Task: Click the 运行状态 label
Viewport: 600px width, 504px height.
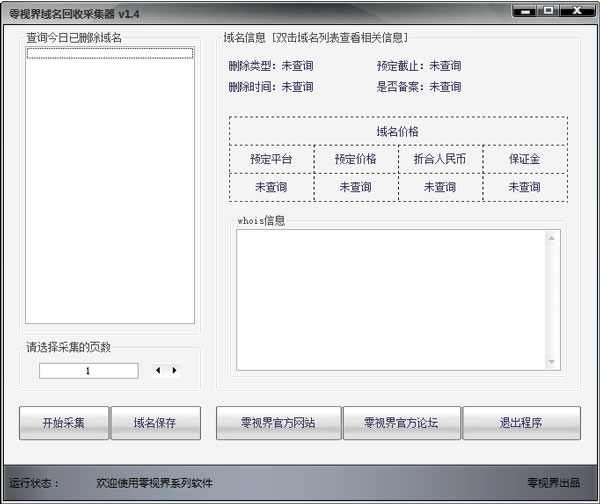Action: [34, 483]
